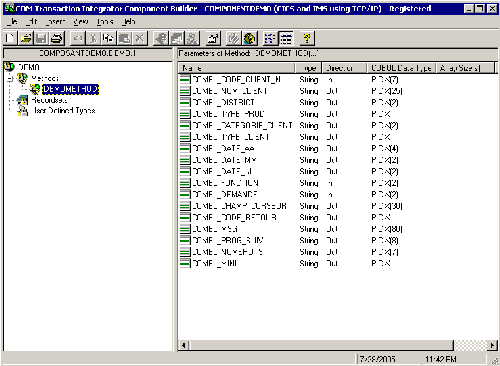Click the Open folder toolbar icon
The width and height of the screenshot is (500, 366).
pyautogui.click(x=26, y=38)
